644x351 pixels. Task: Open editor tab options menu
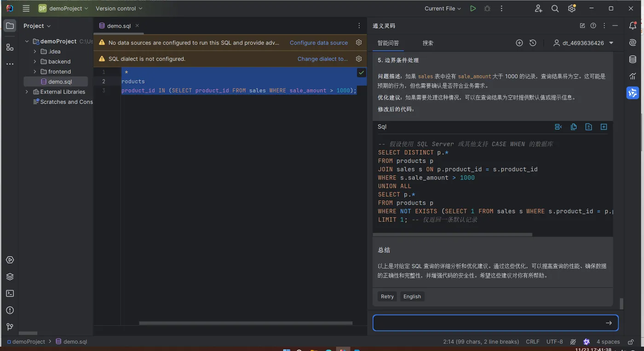359,26
